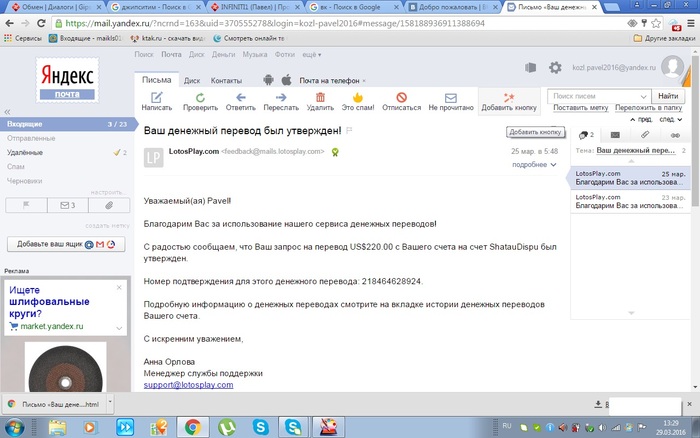The height and width of the screenshot is (438, 700).
Task: Filter inbox by attachments paperclip
Action: coord(109,205)
